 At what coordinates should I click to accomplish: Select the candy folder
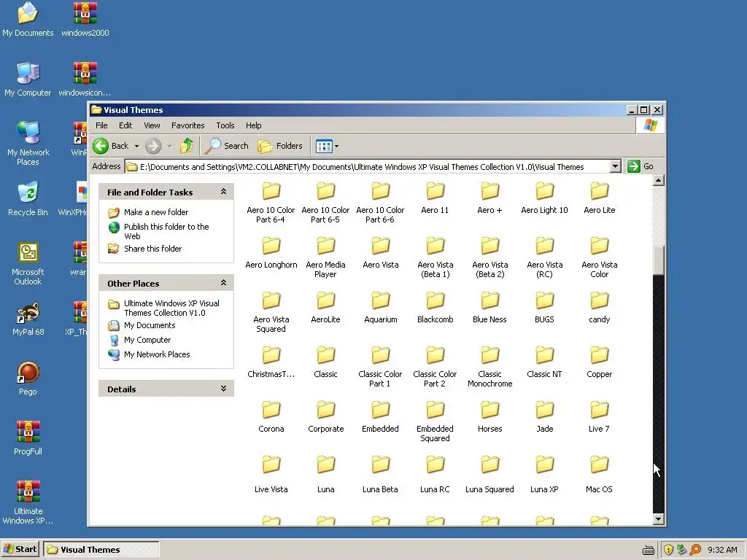(600, 308)
